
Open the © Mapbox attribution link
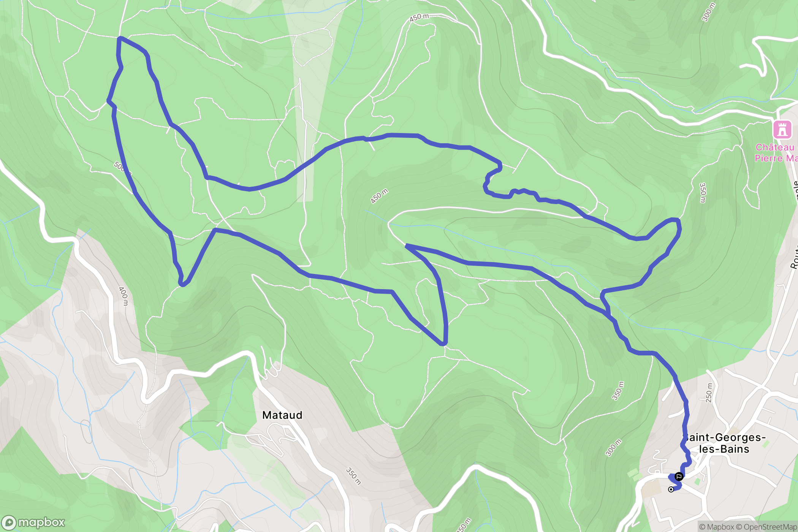coord(717,527)
